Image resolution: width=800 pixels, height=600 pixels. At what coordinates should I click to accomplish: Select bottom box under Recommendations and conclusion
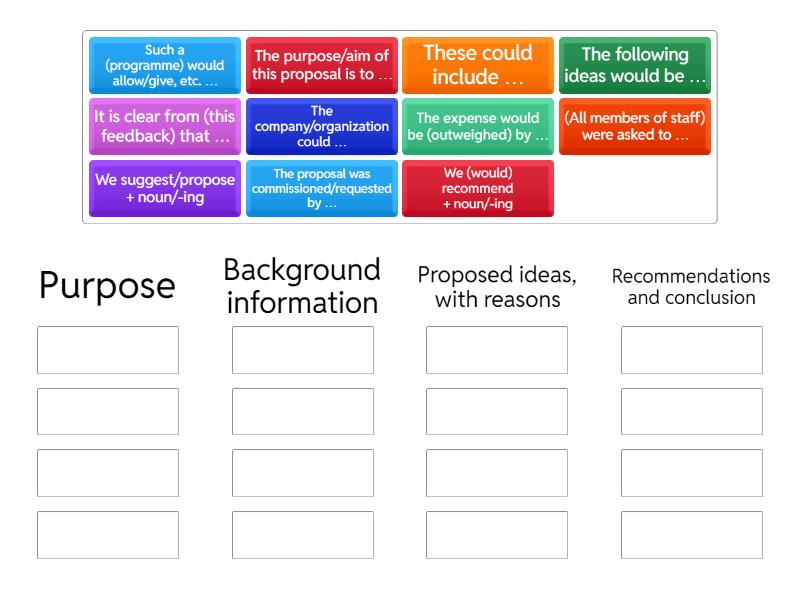(692, 535)
